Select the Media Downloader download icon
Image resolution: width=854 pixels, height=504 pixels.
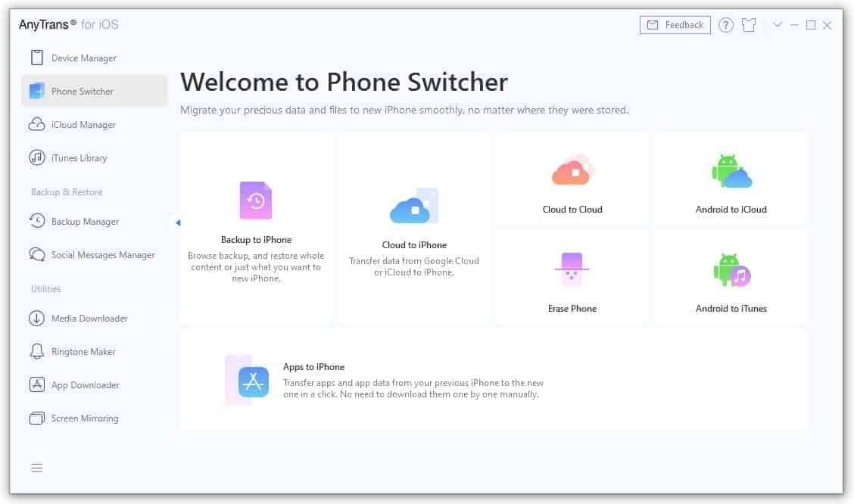click(36, 318)
